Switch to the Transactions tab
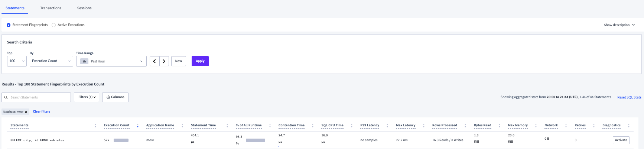Viewport: 644px width, 149px height. pyautogui.click(x=51, y=8)
